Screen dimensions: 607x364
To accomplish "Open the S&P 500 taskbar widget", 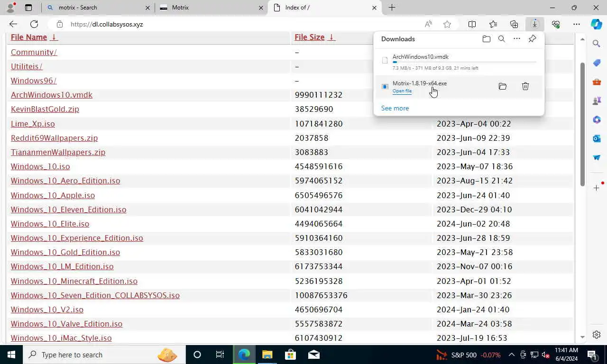I will pyautogui.click(x=469, y=355).
